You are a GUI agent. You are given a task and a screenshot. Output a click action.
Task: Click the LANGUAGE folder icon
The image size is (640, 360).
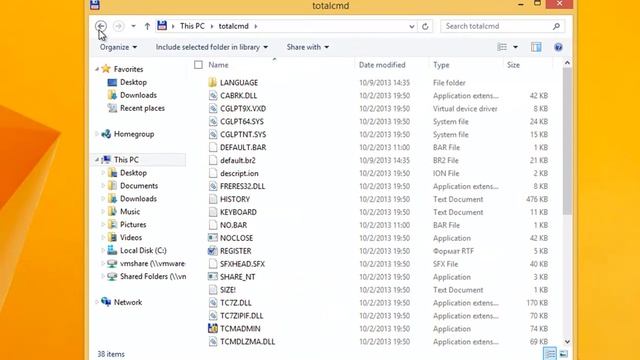pyautogui.click(x=213, y=82)
